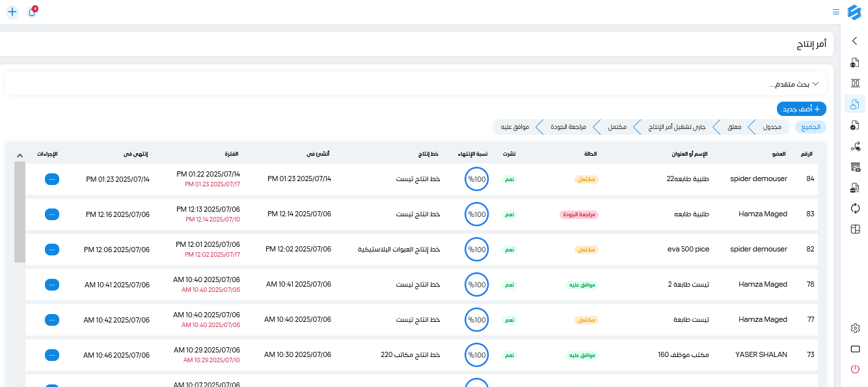
Task: Click the plus icon in top bar
Action: (12, 12)
